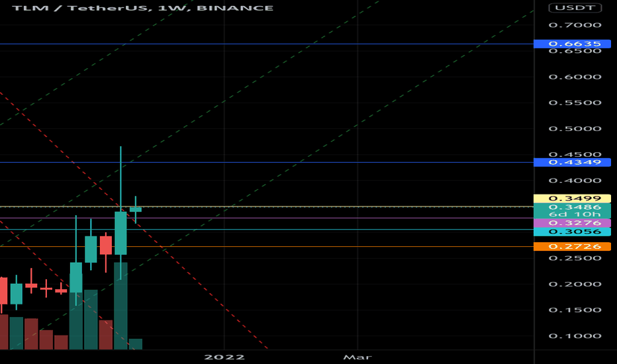This screenshot has width=617, height=364.
Task: Click the yellow 0.3499 price label
Action: (572, 199)
